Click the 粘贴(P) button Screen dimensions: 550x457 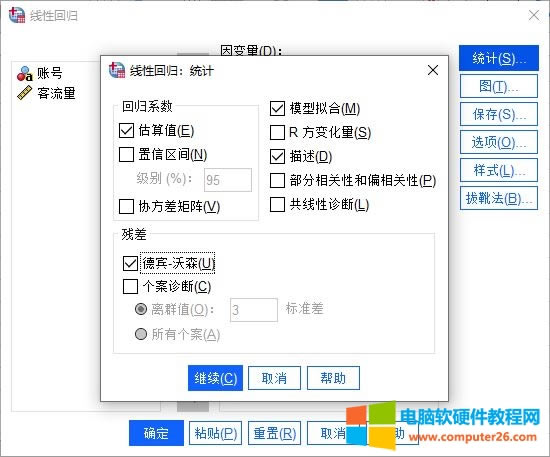(215, 433)
